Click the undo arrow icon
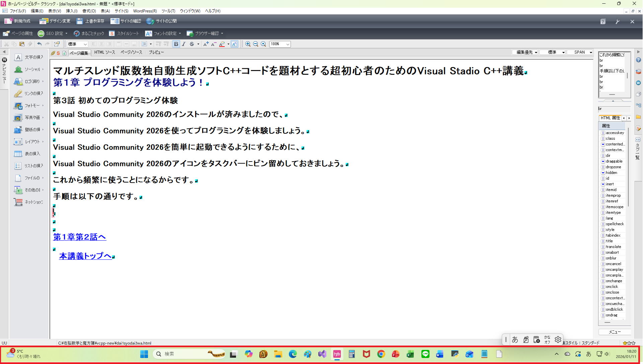The image size is (644, 364). click(x=39, y=44)
